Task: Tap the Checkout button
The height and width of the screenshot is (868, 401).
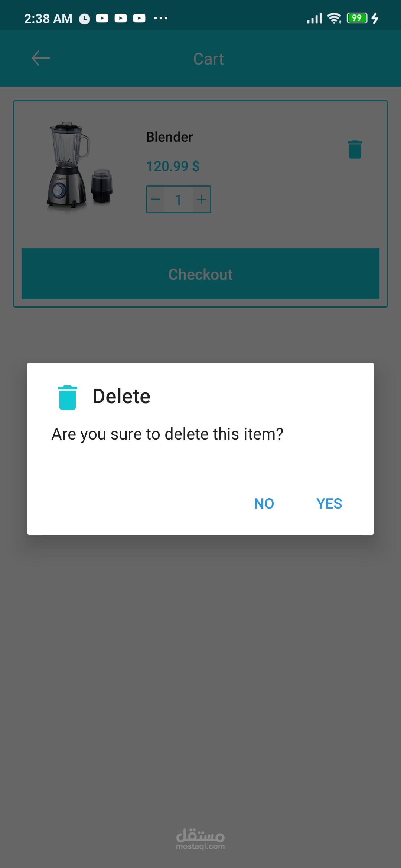Action: click(x=200, y=274)
